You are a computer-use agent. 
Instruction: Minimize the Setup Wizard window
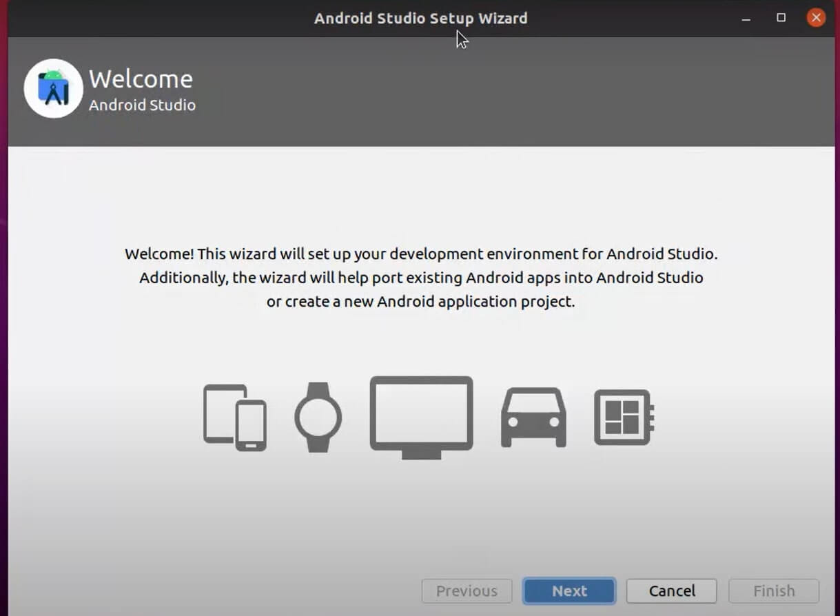pyautogui.click(x=746, y=19)
